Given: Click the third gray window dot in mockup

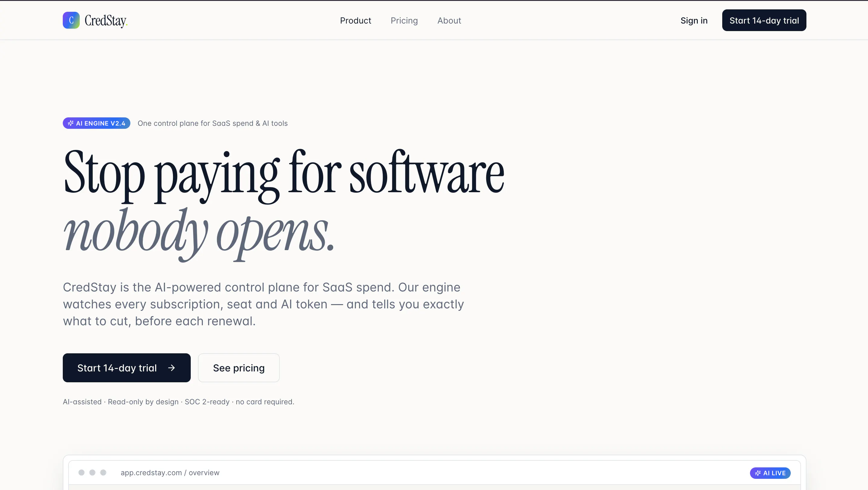Looking at the screenshot, I should (x=104, y=472).
